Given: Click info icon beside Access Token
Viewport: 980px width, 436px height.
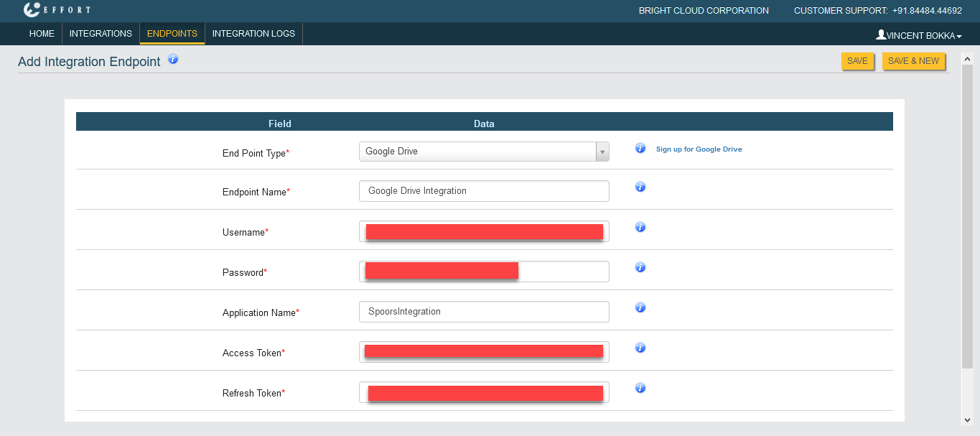Looking at the screenshot, I should pyautogui.click(x=640, y=348).
